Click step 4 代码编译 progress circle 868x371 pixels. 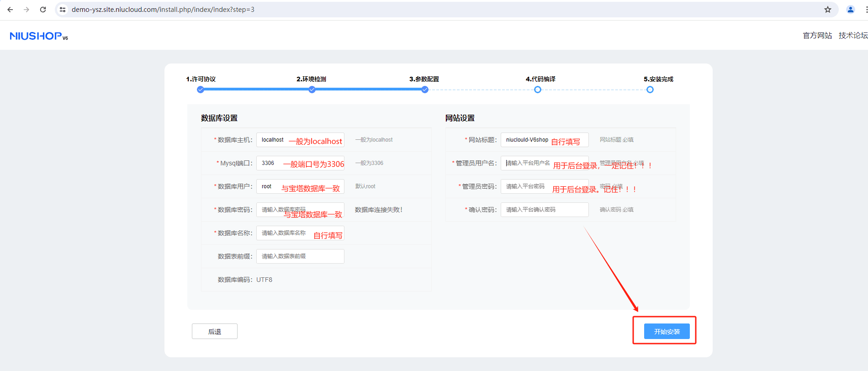[538, 90]
